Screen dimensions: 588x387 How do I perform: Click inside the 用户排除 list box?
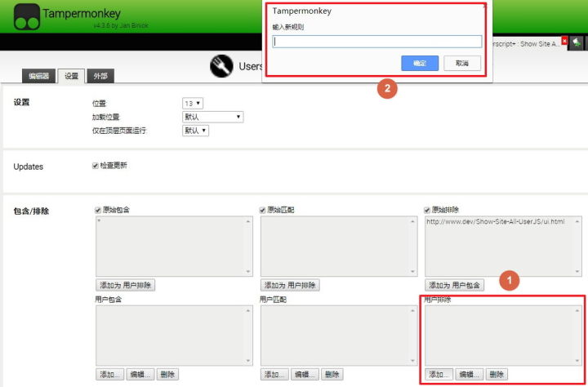coord(503,336)
